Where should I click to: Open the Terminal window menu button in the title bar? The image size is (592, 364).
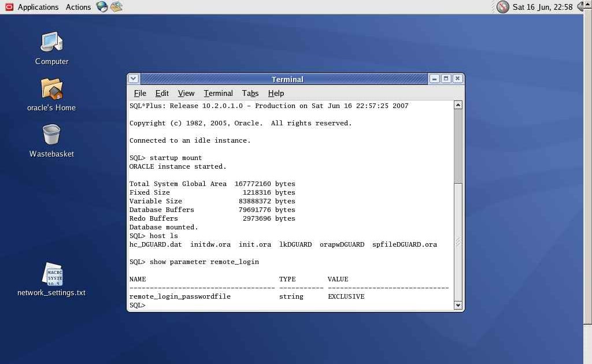[134, 79]
